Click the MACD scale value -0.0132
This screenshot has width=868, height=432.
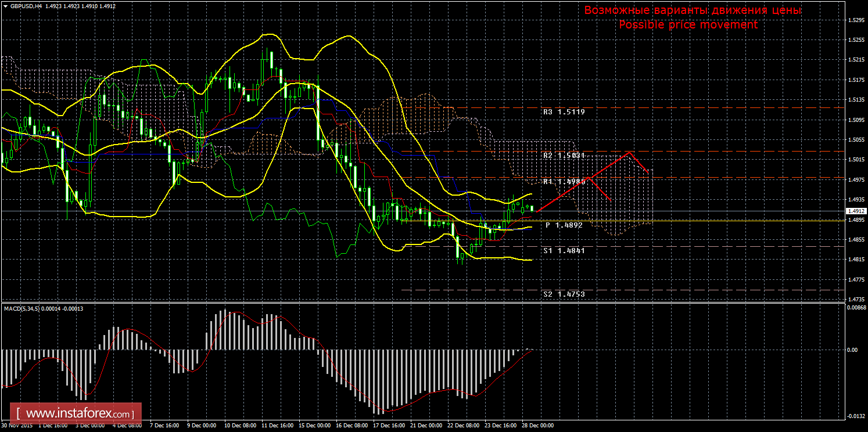[855, 416]
